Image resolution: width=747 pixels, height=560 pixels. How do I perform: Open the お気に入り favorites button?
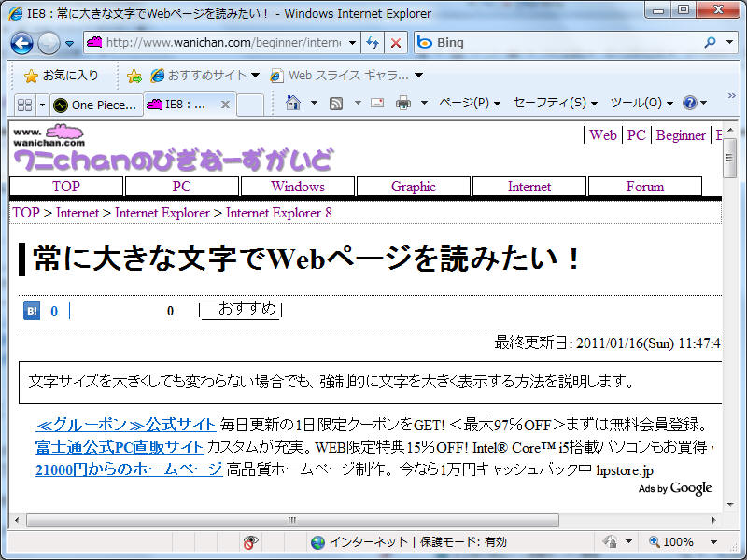tap(62, 76)
